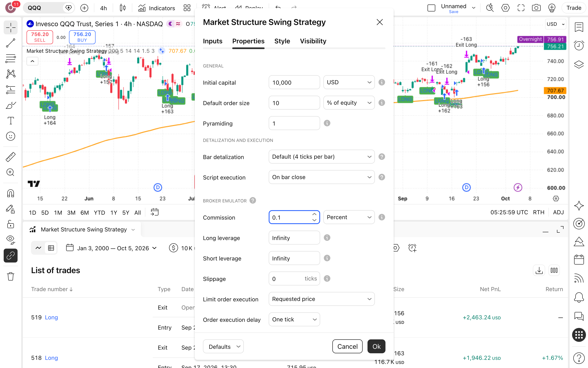Open the Fibonacci retracement tool group
This screenshot has width=588, height=368.
point(10,58)
